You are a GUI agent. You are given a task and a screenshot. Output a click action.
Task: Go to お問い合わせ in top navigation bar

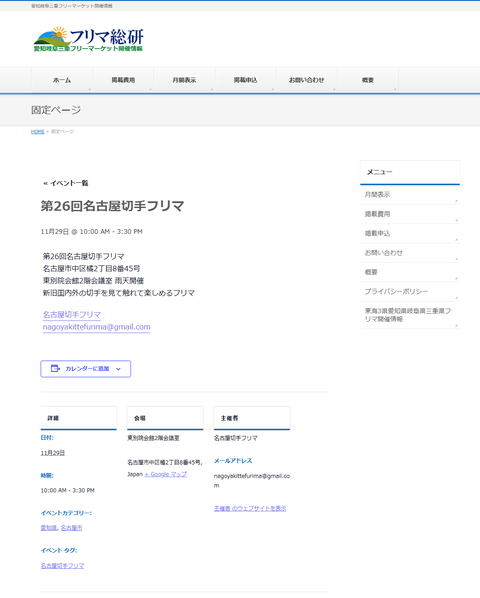[x=307, y=80]
